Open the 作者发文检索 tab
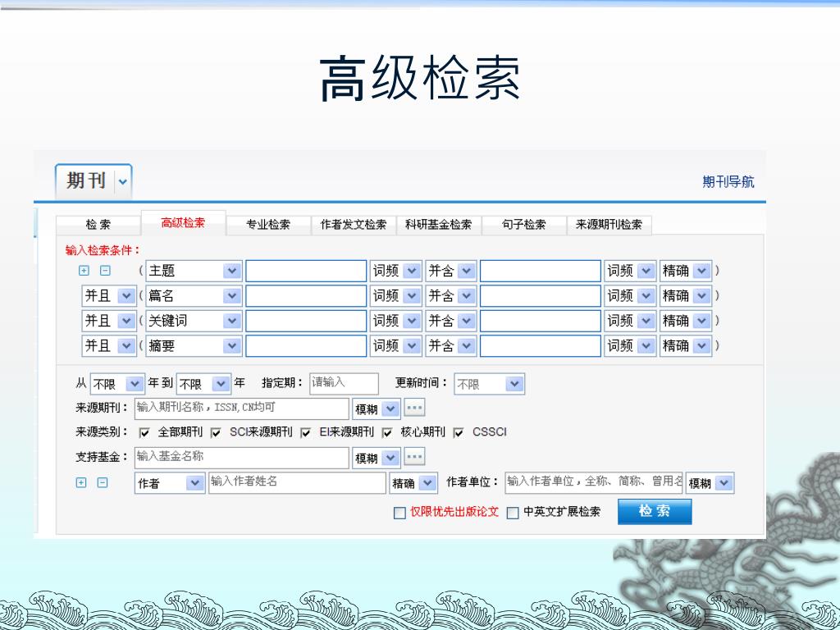This screenshot has width=840, height=630. coord(354,225)
